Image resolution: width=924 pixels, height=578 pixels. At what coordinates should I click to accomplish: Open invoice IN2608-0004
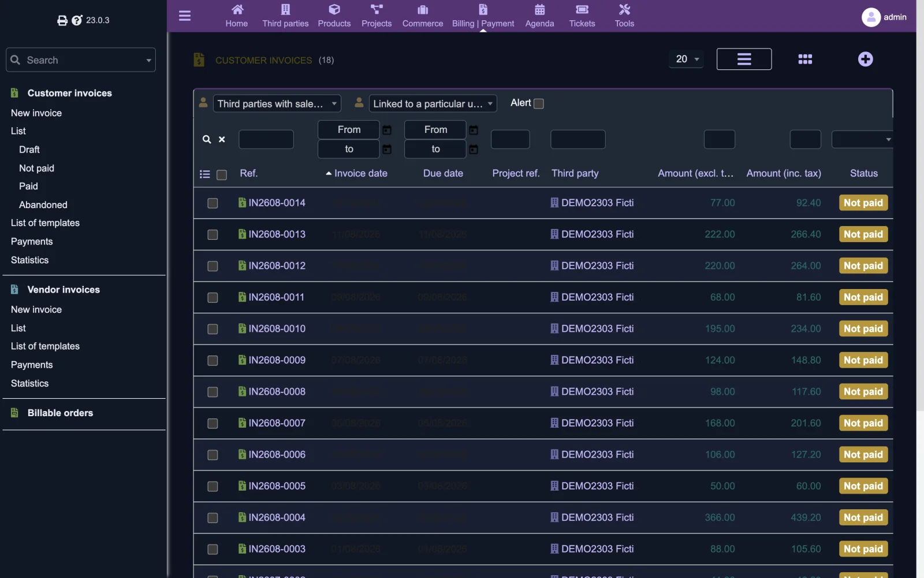click(277, 517)
